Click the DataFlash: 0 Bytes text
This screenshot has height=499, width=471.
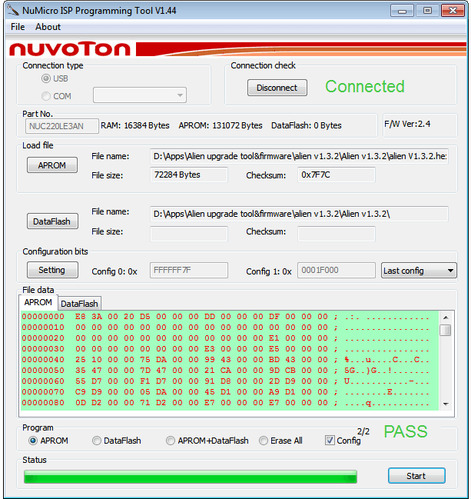pyautogui.click(x=306, y=126)
